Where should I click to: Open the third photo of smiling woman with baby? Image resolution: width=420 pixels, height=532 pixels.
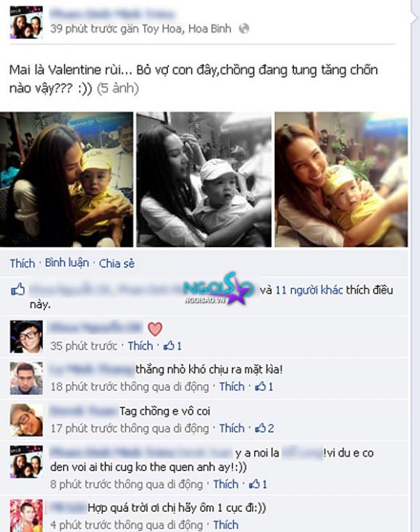coord(341,180)
